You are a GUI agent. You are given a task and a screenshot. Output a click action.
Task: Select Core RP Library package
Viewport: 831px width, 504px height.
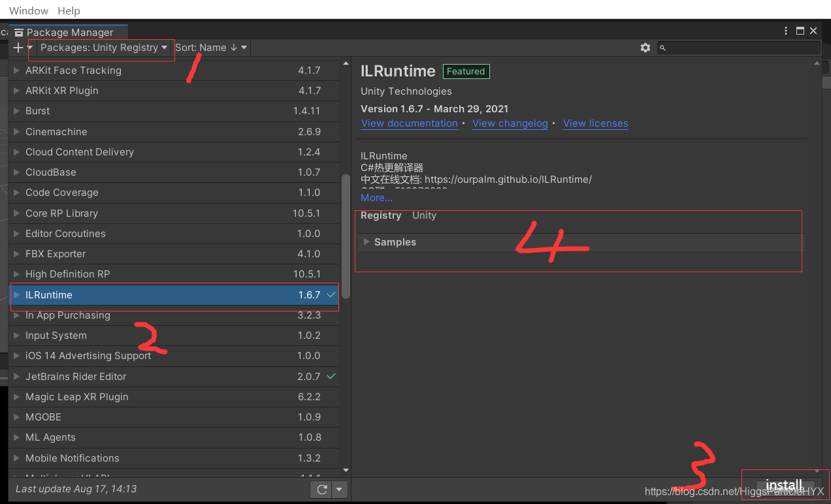pos(174,213)
